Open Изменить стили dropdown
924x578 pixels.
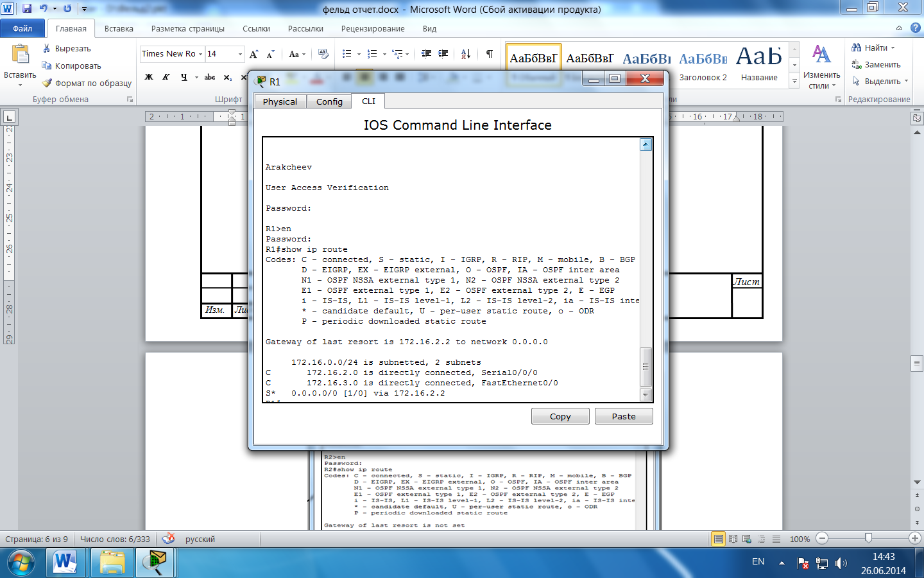point(821,67)
